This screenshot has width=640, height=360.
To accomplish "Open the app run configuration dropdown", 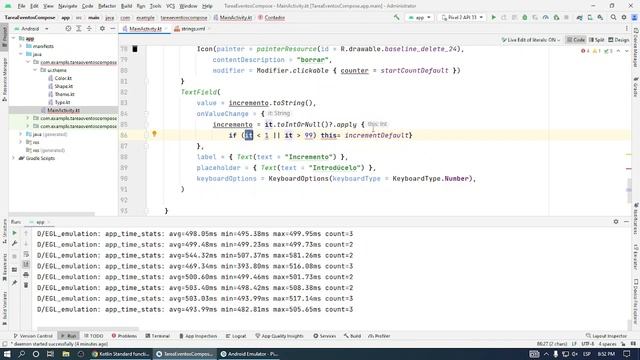I will (420, 18).
